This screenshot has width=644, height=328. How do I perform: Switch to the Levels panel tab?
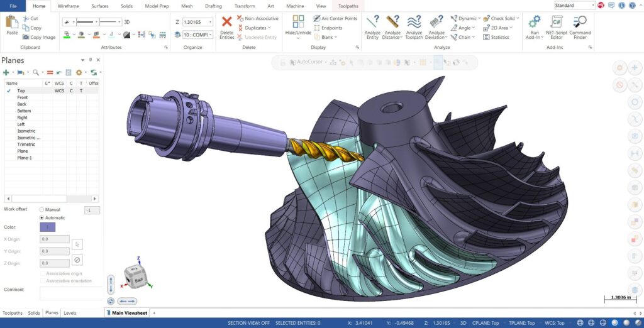[70, 313]
